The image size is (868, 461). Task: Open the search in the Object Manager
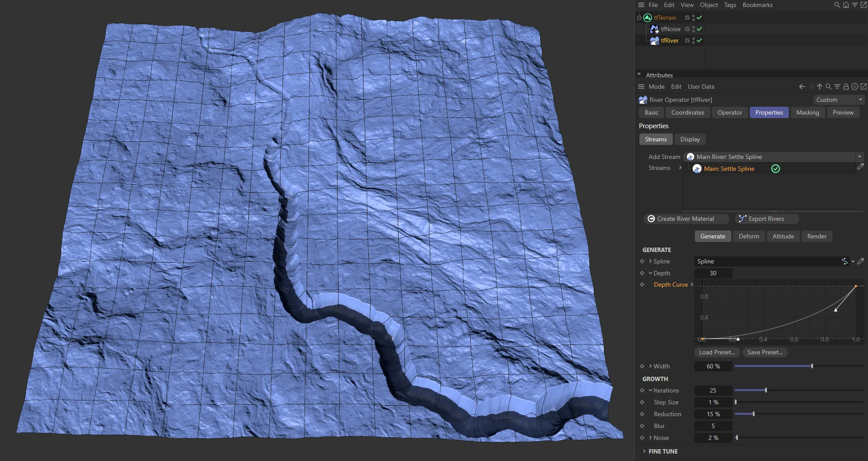coord(836,5)
